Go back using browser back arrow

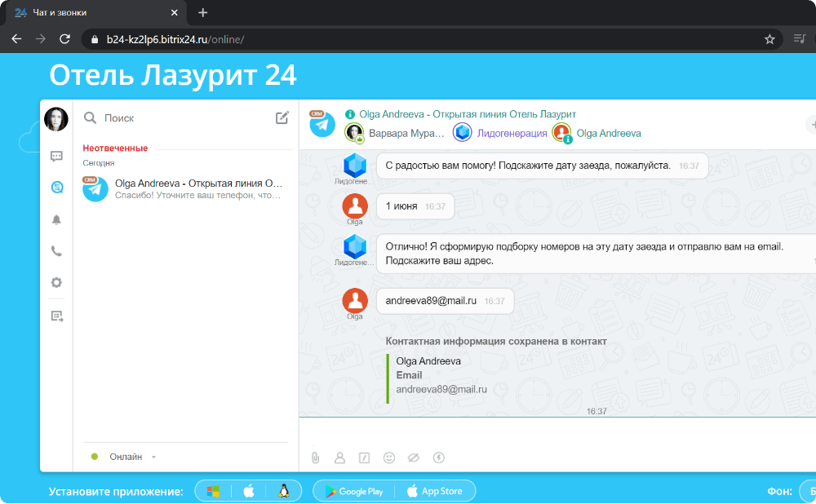click(16, 39)
